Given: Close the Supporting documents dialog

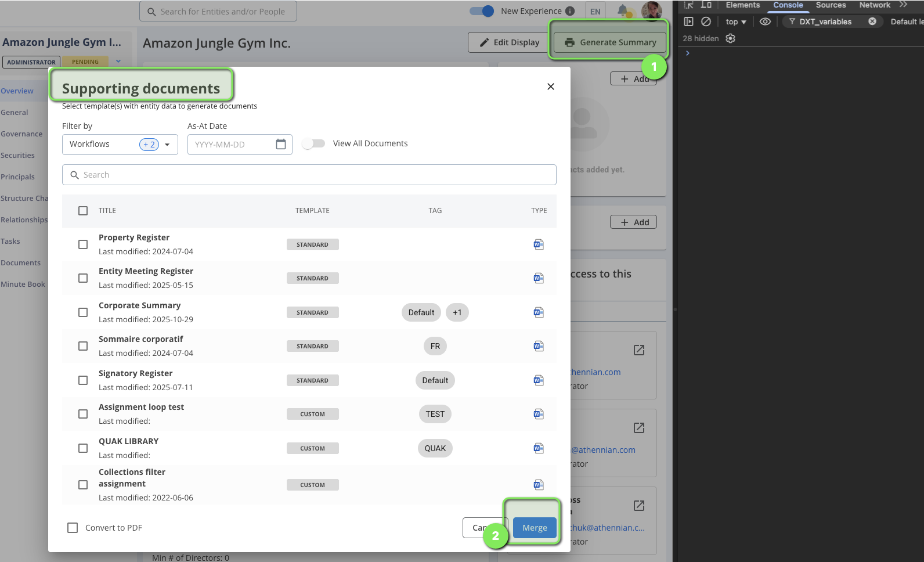Looking at the screenshot, I should point(550,87).
